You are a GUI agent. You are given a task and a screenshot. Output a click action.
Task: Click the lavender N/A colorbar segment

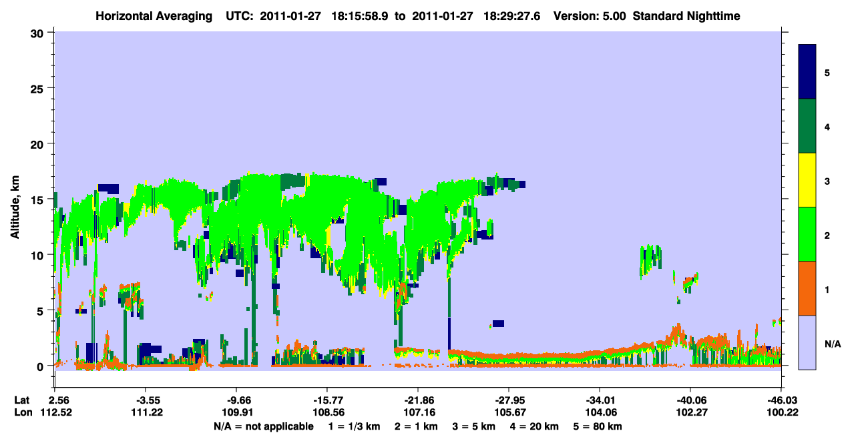coord(807,342)
